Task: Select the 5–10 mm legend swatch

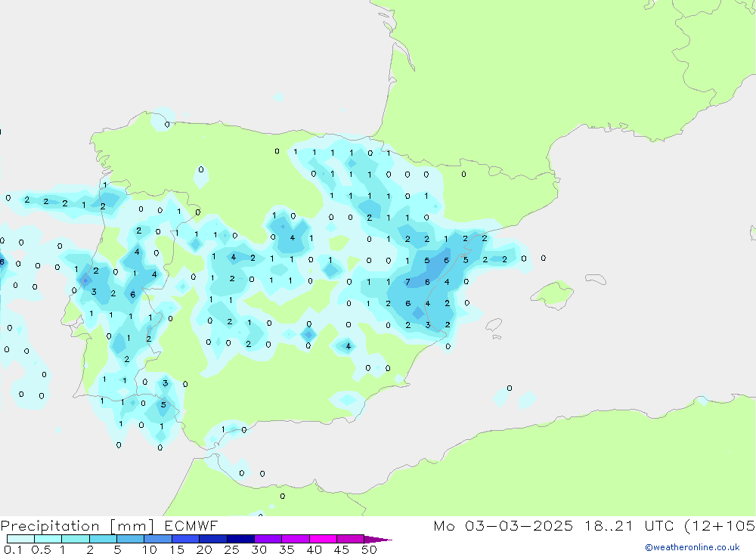Action: (x=130, y=539)
